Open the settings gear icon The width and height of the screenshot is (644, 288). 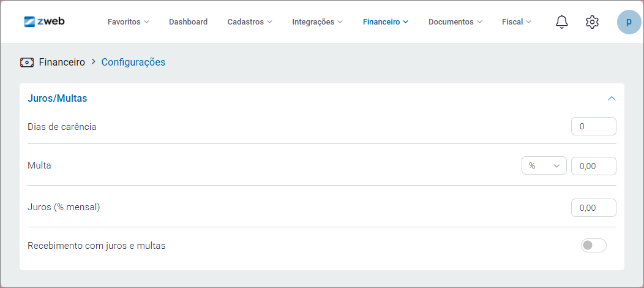pos(592,22)
